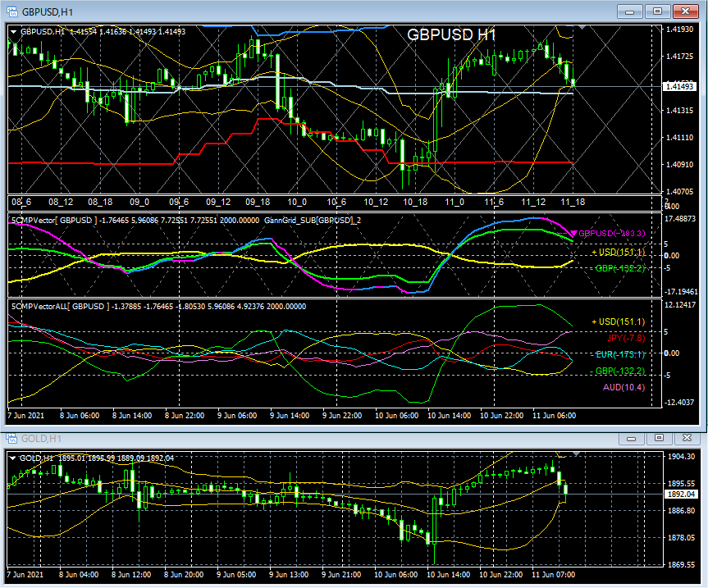Viewport: 708px width, 588px height.
Task: Click the GBPUSD,H1 window chart icon
Action: 12,11
